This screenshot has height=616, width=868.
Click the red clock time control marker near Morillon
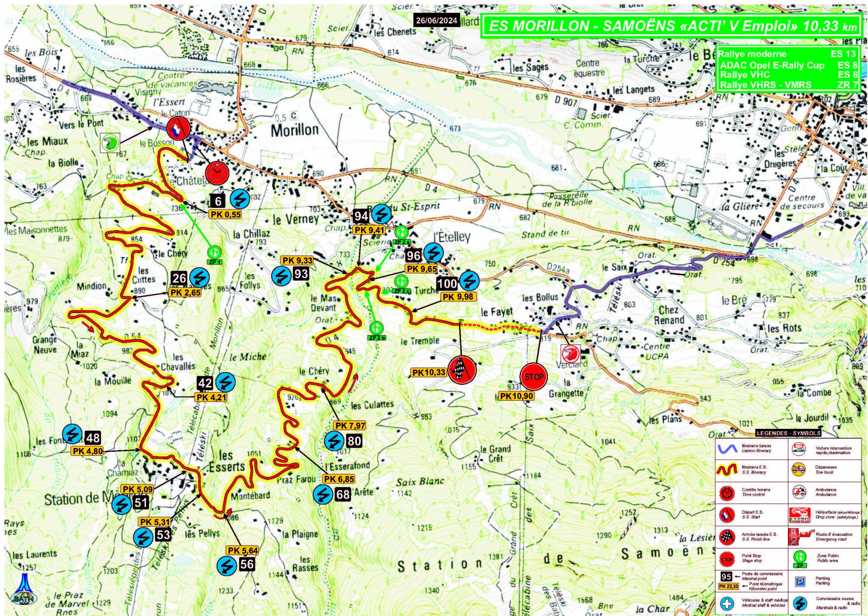click(217, 173)
